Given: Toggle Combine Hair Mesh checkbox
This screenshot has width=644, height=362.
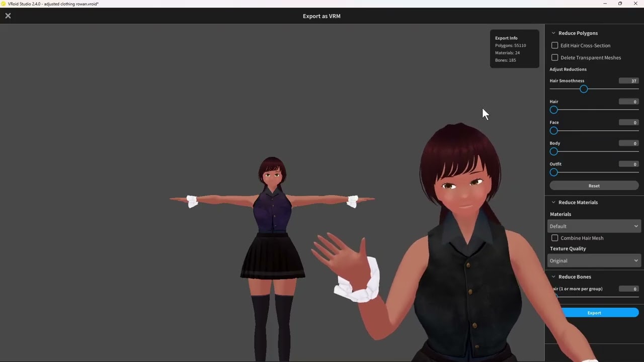Looking at the screenshot, I should [554, 238].
